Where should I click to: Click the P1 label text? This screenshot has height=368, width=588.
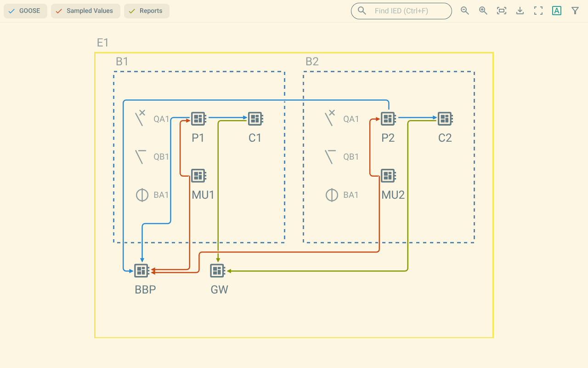pyautogui.click(x=198, y=138)
